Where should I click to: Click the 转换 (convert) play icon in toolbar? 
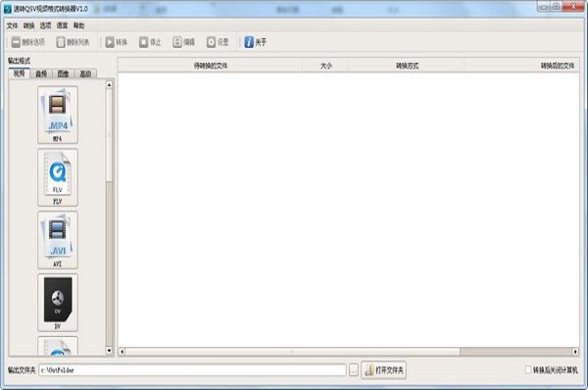110,42
